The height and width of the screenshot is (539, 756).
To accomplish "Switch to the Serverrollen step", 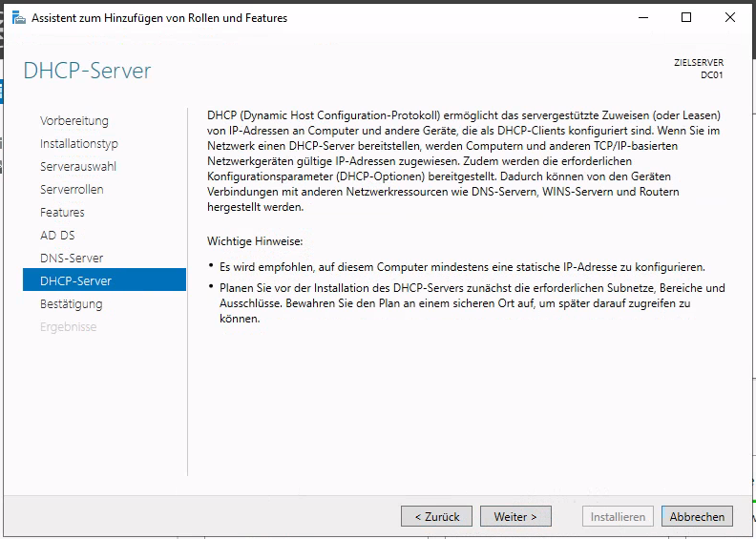I will [72, 189].
